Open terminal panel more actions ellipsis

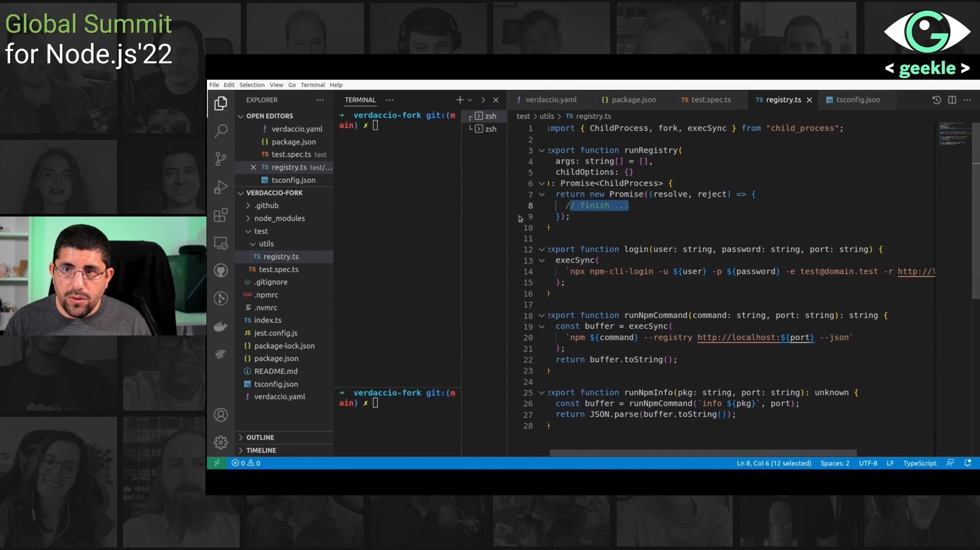point(390,100)
